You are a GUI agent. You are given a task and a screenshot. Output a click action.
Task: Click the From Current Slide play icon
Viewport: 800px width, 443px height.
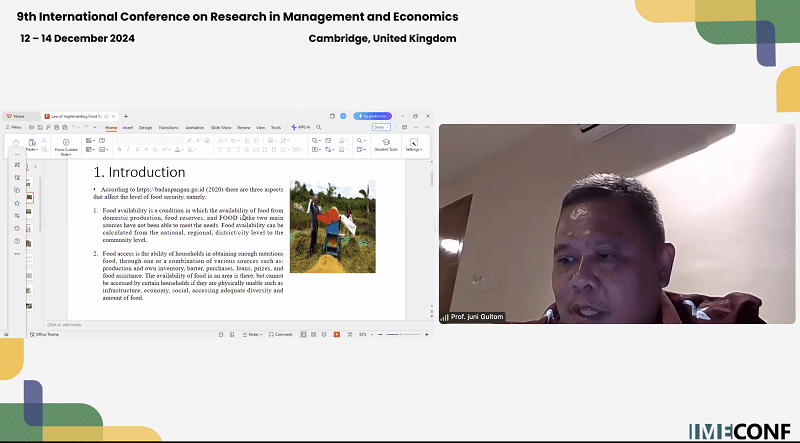pos(65,141)
